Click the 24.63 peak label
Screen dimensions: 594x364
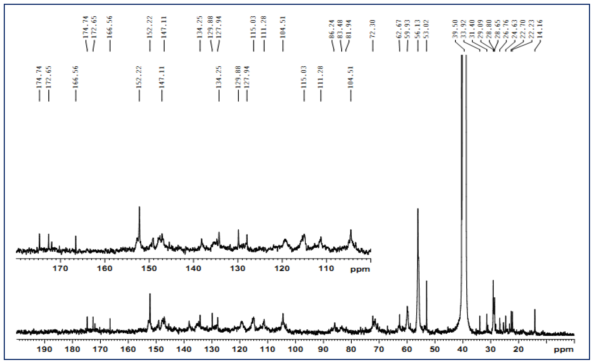[514, 29]
